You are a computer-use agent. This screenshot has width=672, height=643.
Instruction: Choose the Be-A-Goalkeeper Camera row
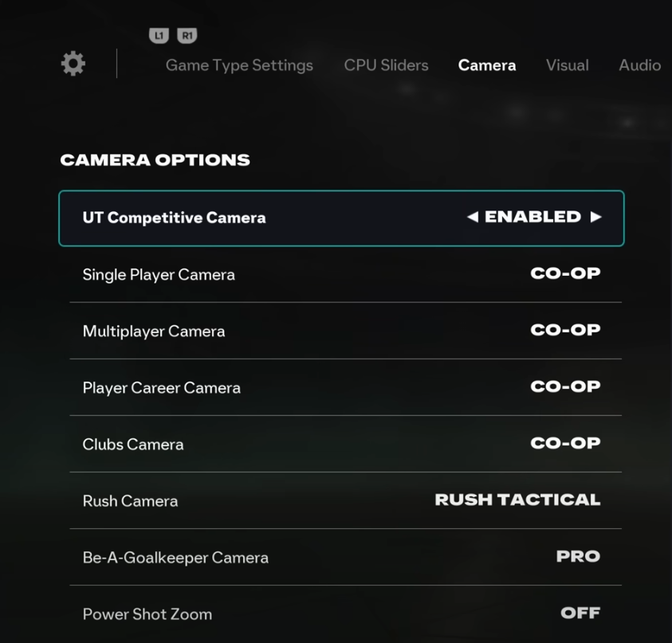pyautogui.click(x=345, y=557)
